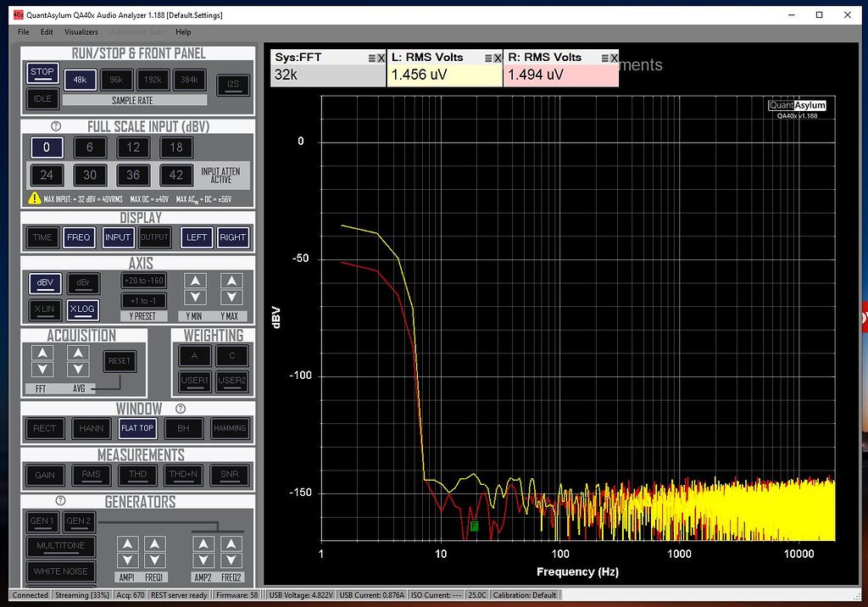Open the Visualizers menu
Screen dimensions: 868x607
click(81, 32)
